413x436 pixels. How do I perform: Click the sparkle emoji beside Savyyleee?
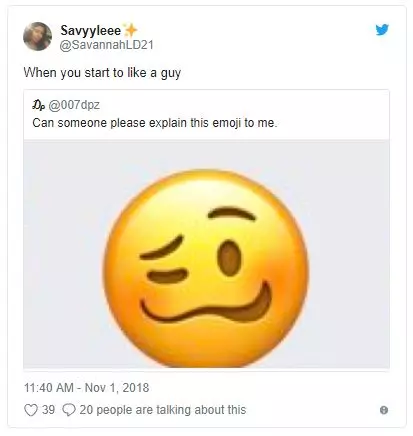pyautogui.click(x=130, y=30)
